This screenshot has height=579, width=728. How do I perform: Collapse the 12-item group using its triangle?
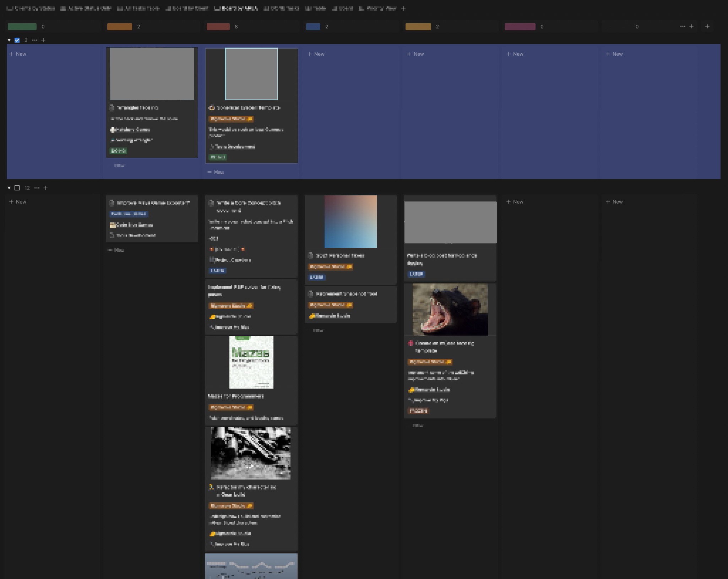click(9, 188)
